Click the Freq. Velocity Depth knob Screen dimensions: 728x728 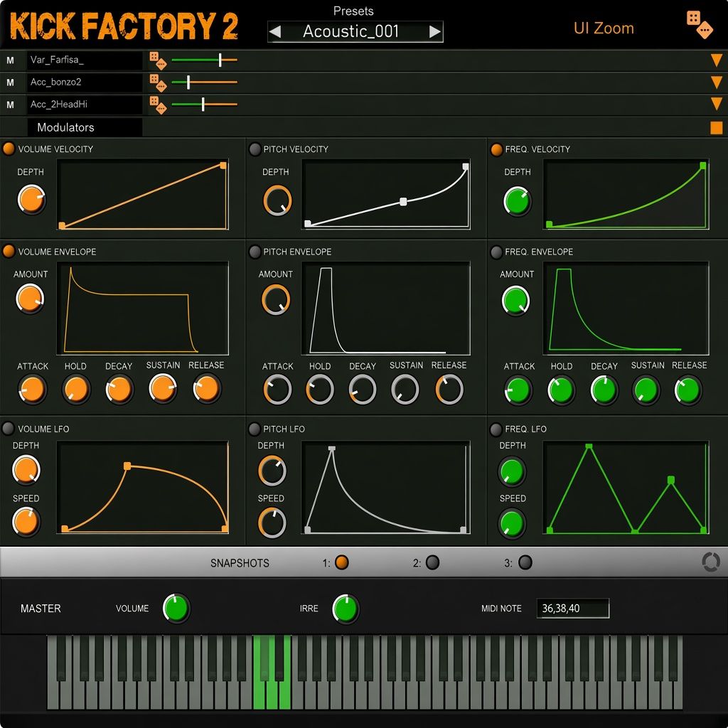tap(518, 201)
